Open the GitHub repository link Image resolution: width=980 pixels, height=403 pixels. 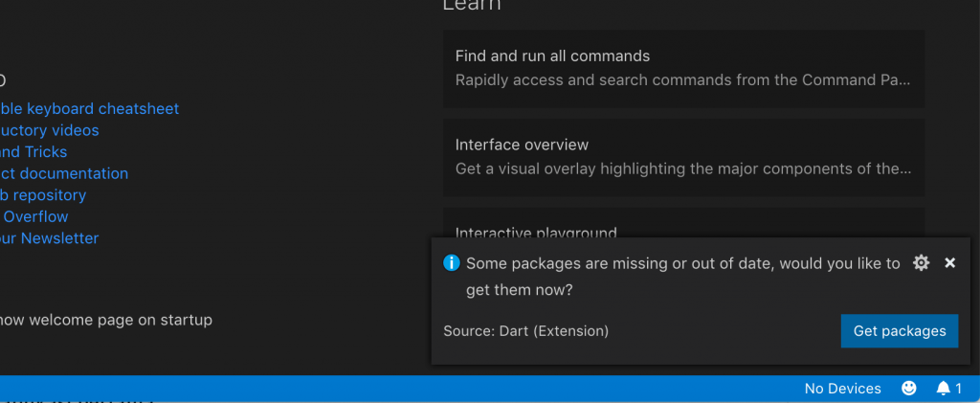click(43, 195)
